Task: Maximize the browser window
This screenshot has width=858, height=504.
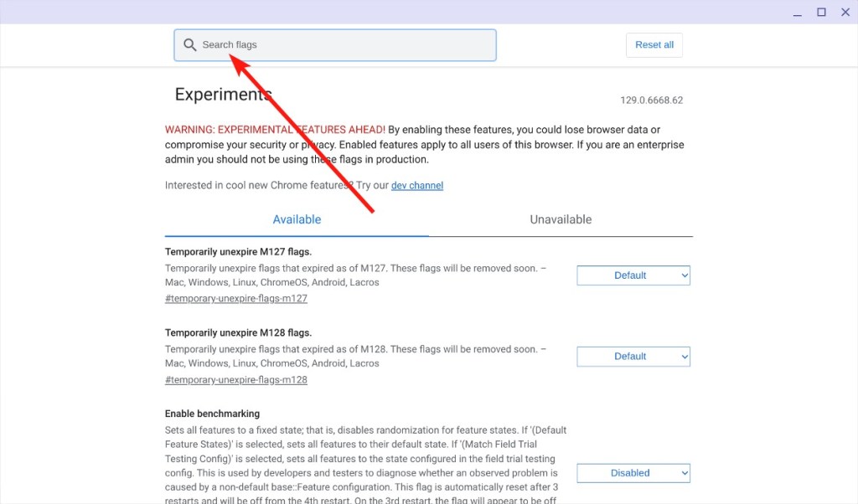Action: click(x=821, y=12)
